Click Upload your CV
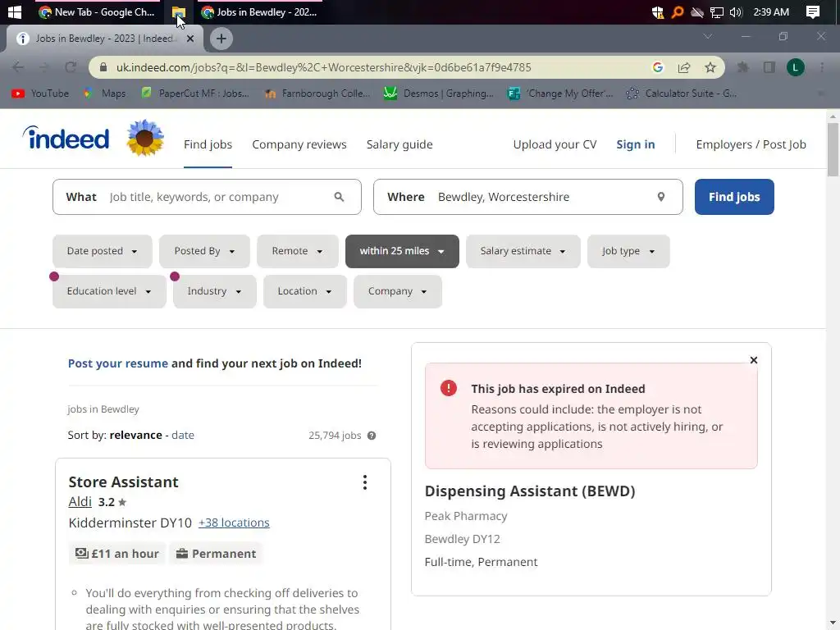This screenshot has width=840, height=630. (x=555, y=144)
